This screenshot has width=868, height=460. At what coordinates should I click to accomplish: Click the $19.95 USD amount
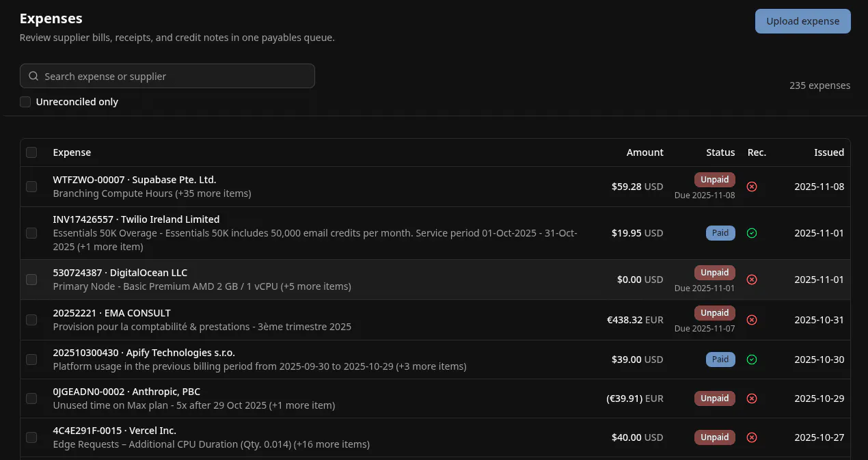pyautogui.click(x=638, y=233)
